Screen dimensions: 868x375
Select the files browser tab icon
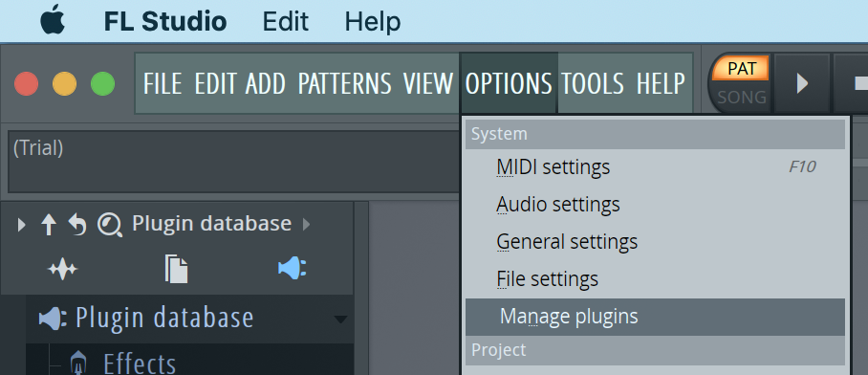point(177,269)
